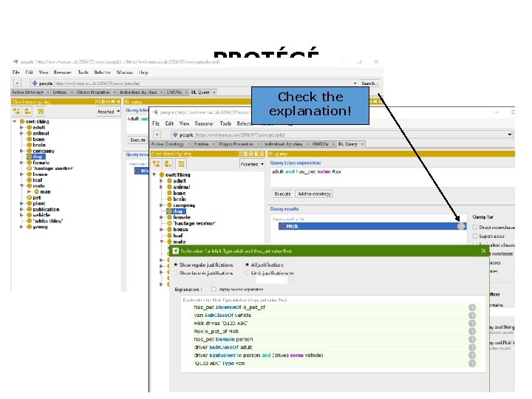The image size is (532, 399).
Task: Expand company node in front tree
Action: tap(162, 205)
